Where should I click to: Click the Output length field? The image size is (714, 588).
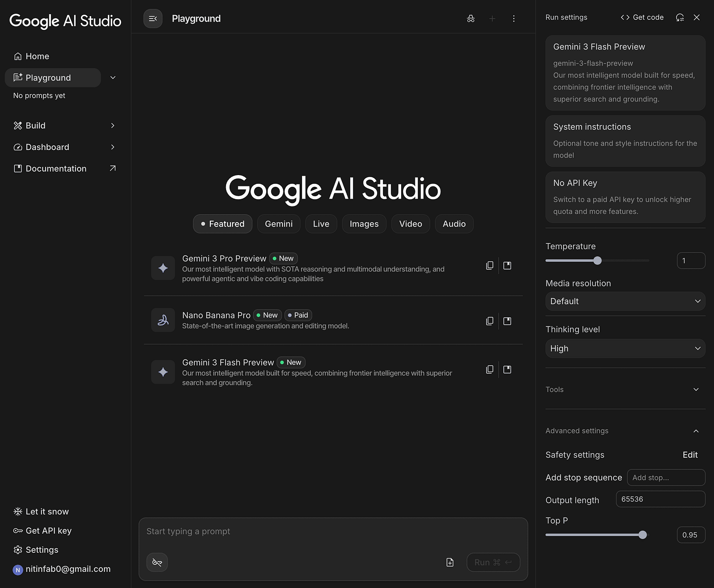[661, 499]
